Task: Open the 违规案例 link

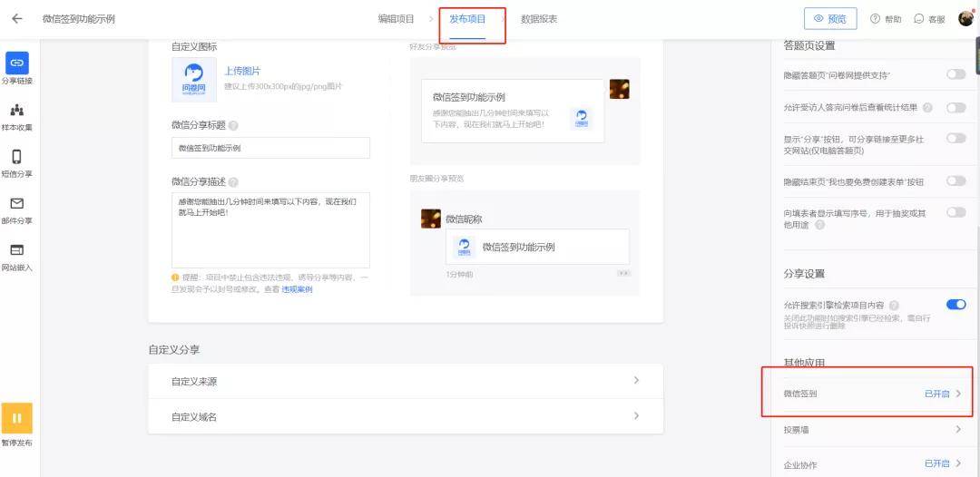Action: coord(297,289)
